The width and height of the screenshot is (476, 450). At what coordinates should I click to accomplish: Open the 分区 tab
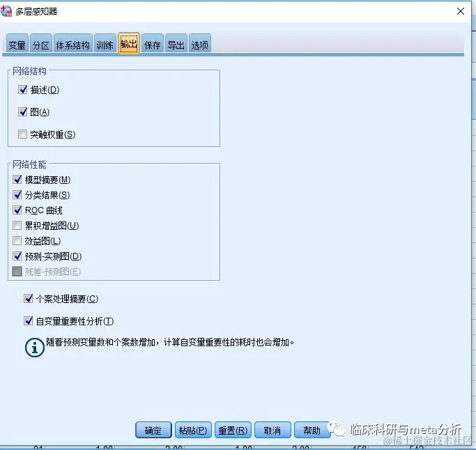tap(41, 44)
